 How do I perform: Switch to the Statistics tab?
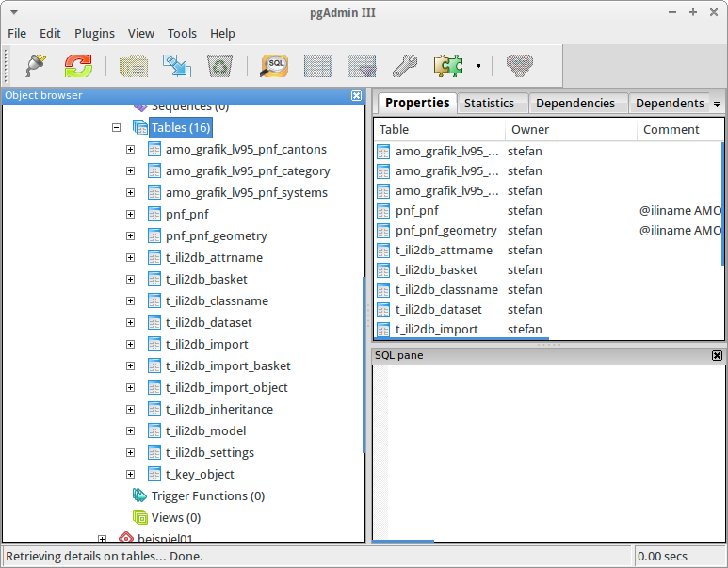click(489, 103)
